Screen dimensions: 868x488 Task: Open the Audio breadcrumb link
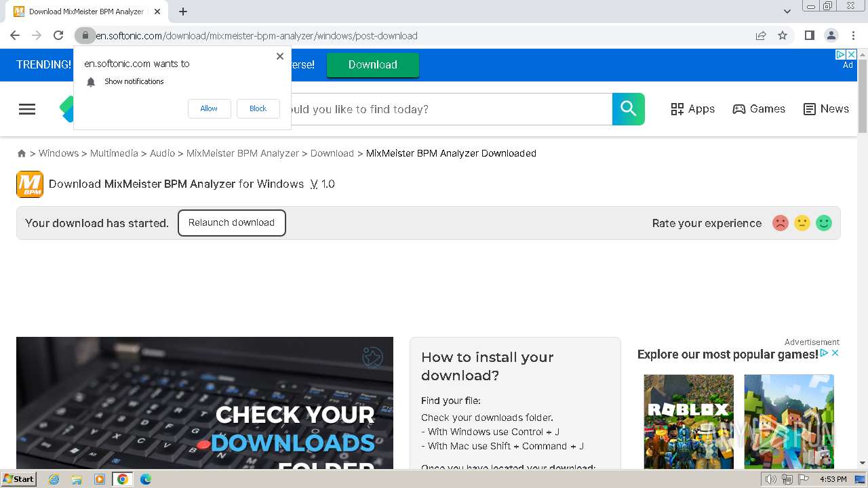pos(162,153)
